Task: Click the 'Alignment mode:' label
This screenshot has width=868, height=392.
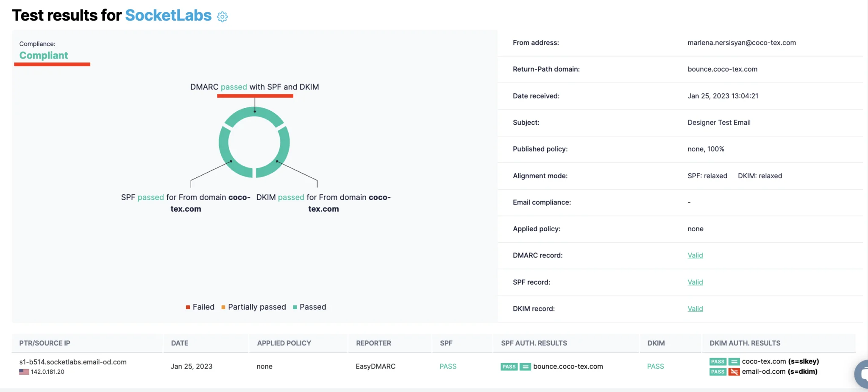Action: pyautogui.click(x=540, y=176)
